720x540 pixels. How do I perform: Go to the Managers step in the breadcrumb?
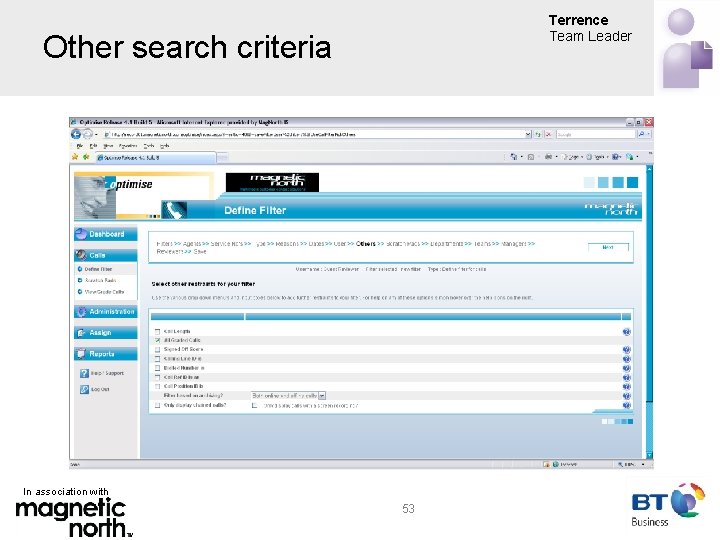pyautogui.click(x=513, y=244)
